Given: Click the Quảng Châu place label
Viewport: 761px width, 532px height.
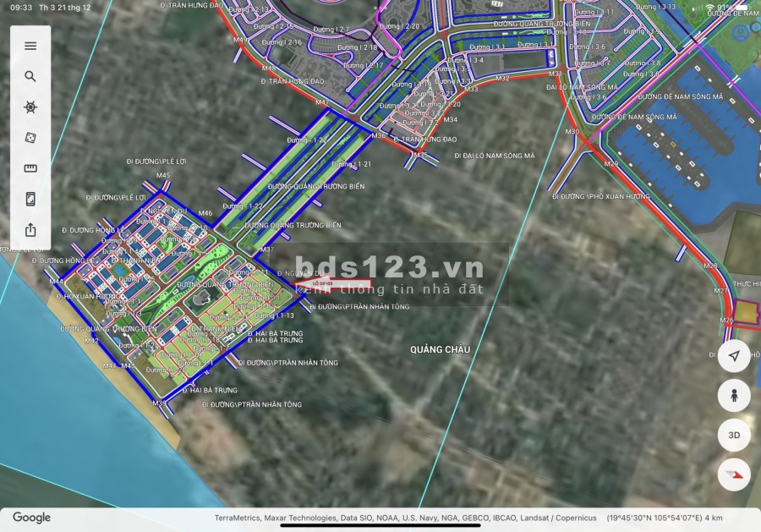Looking at the screenshot, I should [x=440, y=349].
